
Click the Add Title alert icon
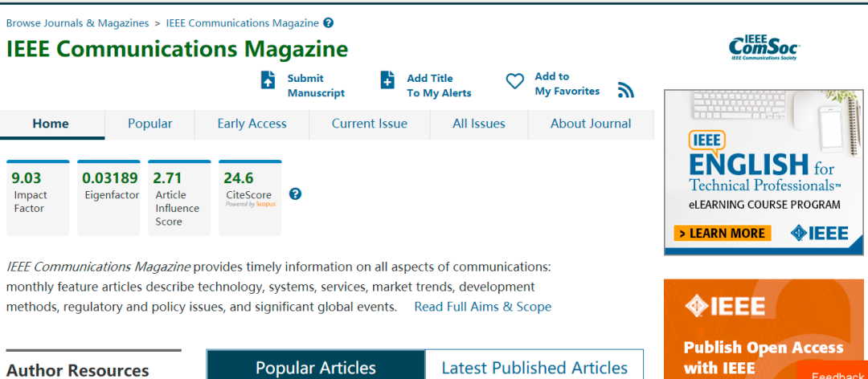387,80
